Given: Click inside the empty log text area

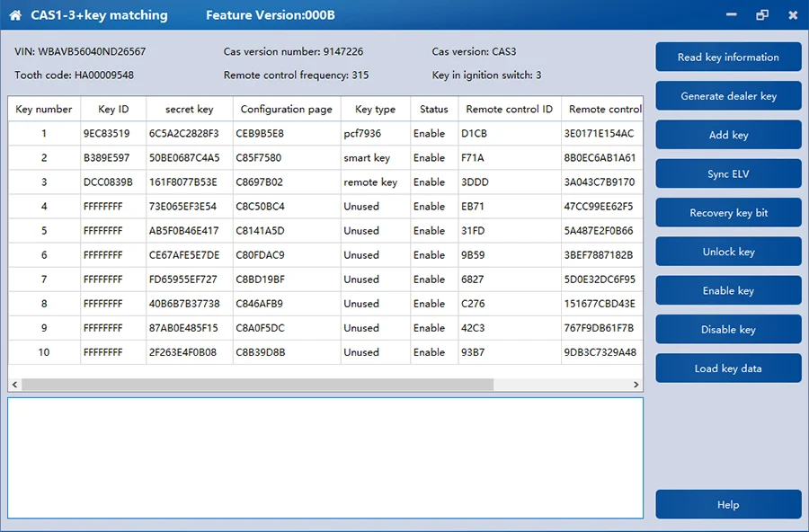Looking at the screenshot, I should tap(325, 457).
